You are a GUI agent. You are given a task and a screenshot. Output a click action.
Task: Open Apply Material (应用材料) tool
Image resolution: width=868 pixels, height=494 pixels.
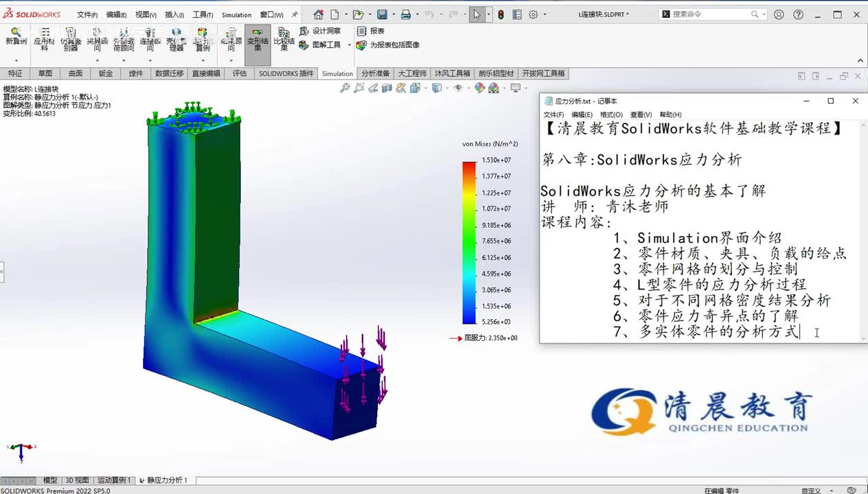[x=44, y=40]
